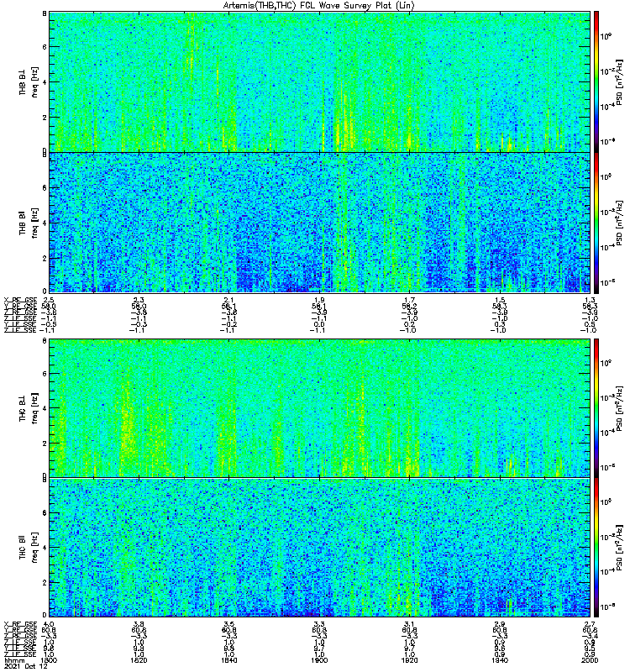Click the '1940' time tick label

pyautogui.click(x=500, y=660)
